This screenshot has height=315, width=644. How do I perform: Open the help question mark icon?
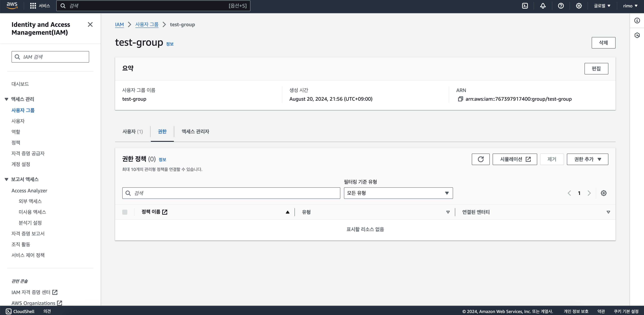(x=561, y=6)
